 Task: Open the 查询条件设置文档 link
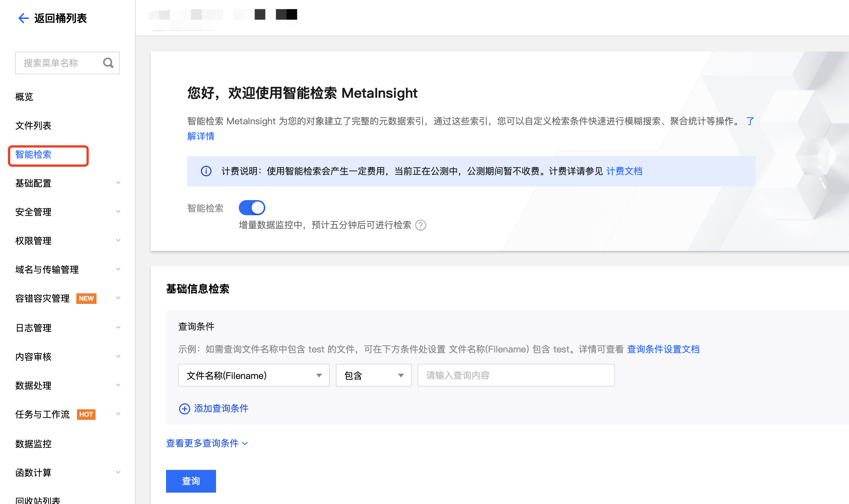[664, 349]
